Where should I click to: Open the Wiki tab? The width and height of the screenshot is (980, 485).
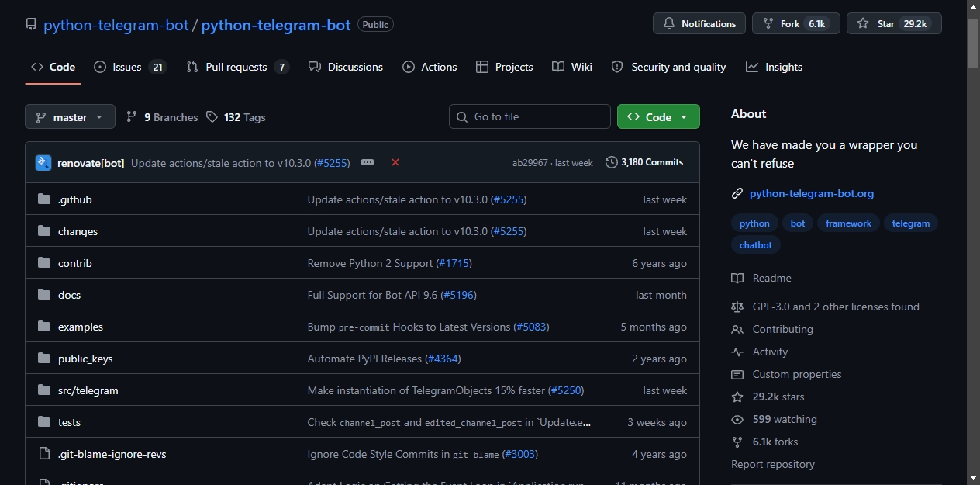pyautogui.click(x=572, y=67)
